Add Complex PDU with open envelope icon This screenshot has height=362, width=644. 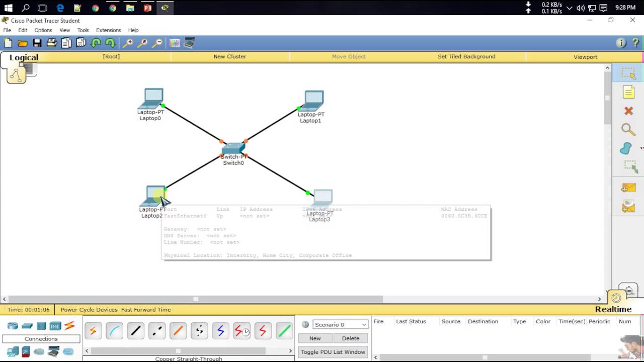click(628, 206)
